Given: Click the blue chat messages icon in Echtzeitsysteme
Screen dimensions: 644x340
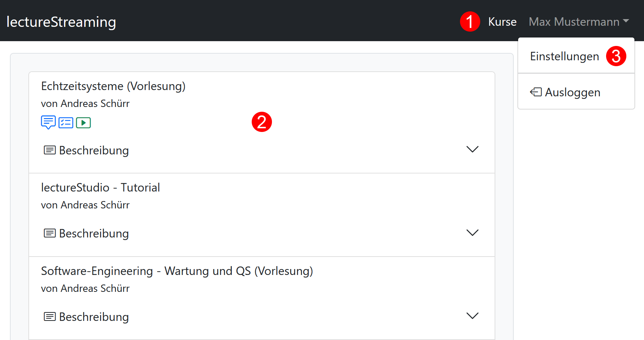Looking at the screenshot, I should click(x=48, y=122).
